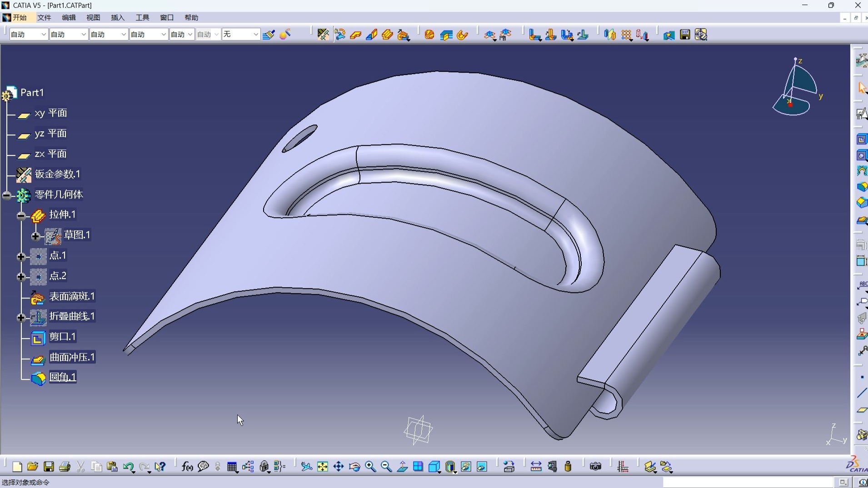
Task: Open the first 自动 combo box
Action: 28,34
